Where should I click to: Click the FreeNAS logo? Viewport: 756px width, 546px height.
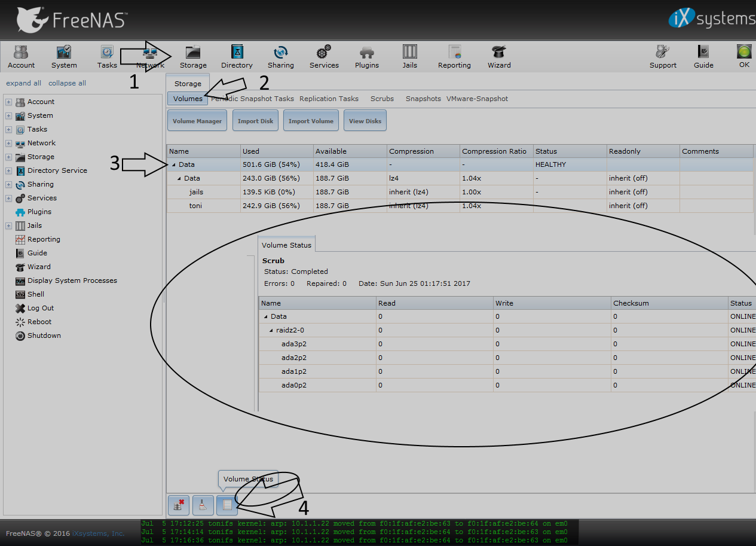tap(72, 20)
